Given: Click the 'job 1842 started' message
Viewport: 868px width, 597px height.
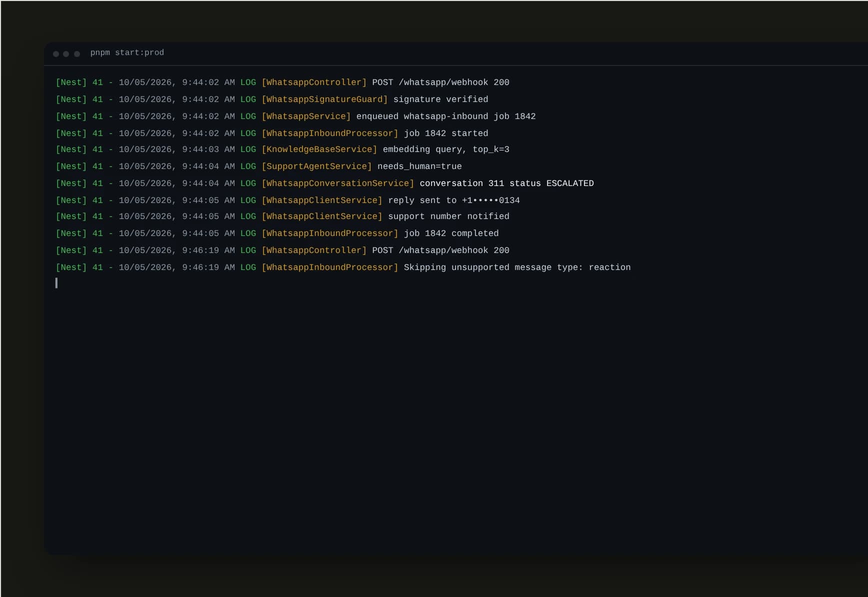Looking at the screenshot, I should click(446, 133).
